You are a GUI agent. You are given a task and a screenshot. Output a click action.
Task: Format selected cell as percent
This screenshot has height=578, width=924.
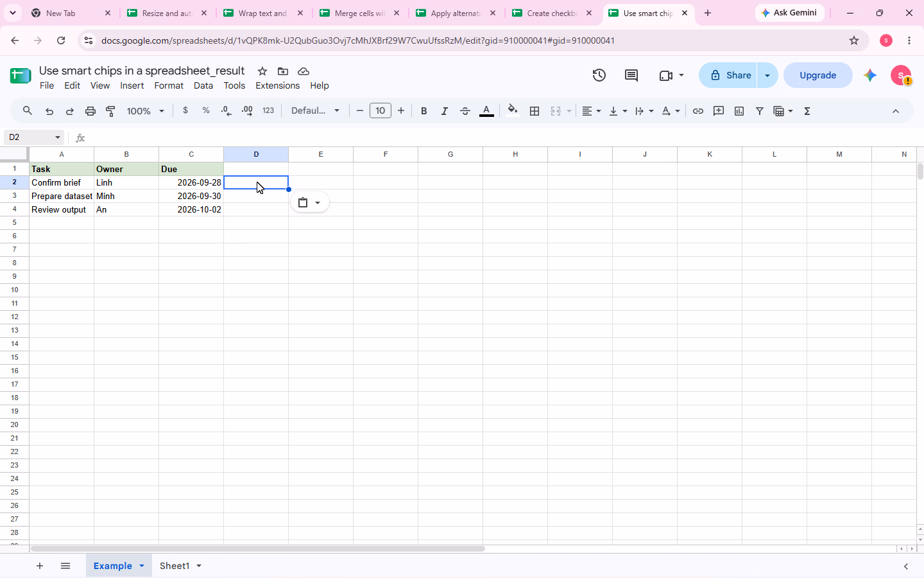point(206,110)
